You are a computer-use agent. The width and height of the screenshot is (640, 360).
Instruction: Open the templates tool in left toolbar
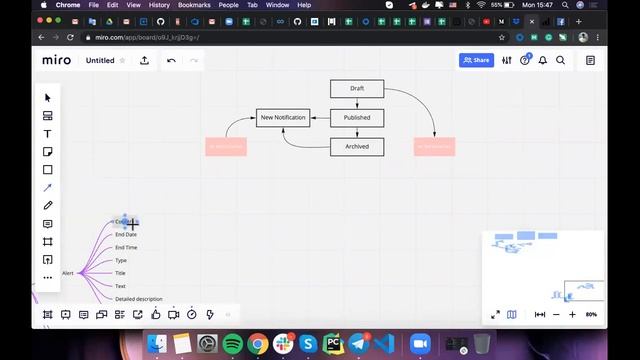pos(48,116)
